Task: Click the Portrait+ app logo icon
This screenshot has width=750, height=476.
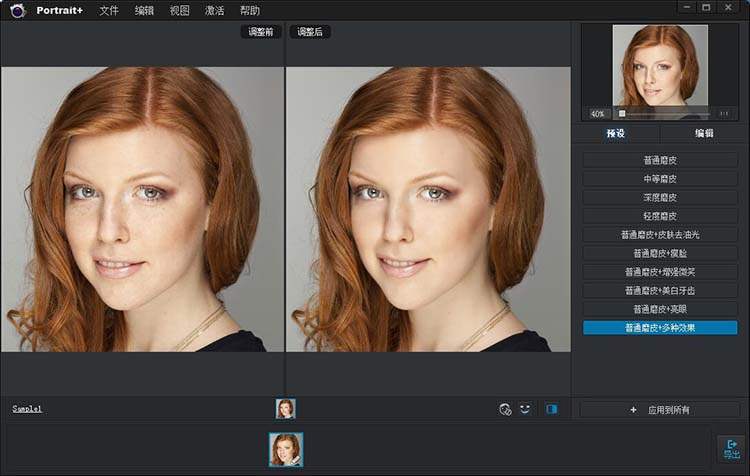Action: (x=17, y=10)
